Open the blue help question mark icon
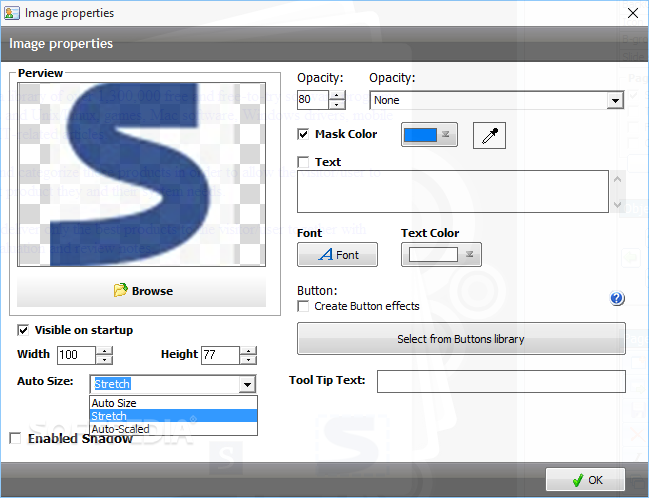This screenshot has width=649, height=498. pyautogui.click(x=617, y=298)
